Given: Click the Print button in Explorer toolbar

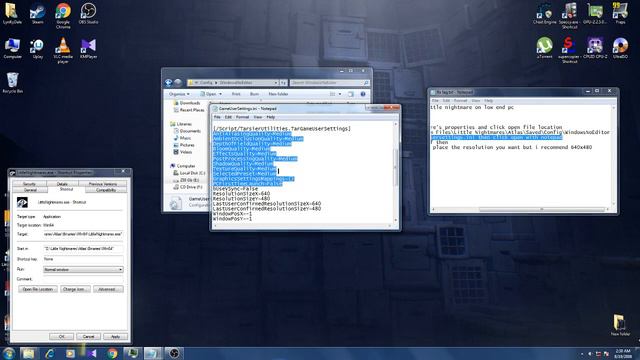Looking at the screenshot, I should coord(236,94).
